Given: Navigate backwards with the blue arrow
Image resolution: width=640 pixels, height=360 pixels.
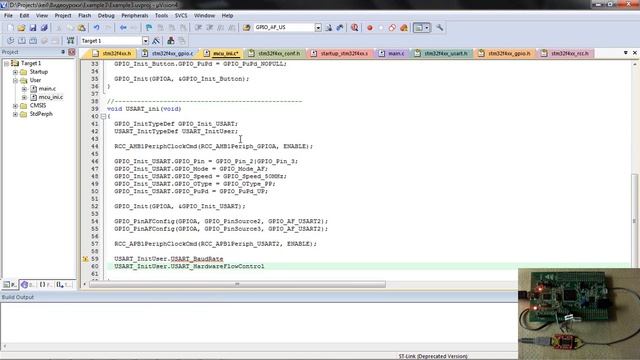Looking at the screenshot, I should coord(123,28).
